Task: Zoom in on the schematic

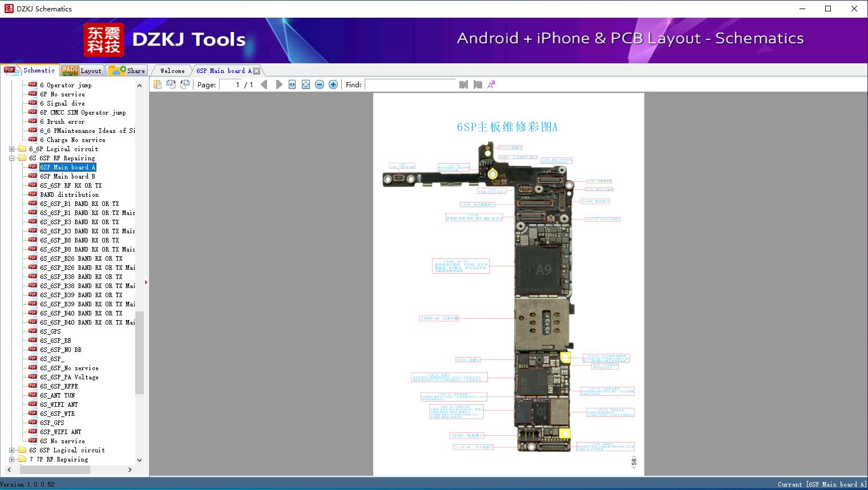Action: click(x=333, y=84)
